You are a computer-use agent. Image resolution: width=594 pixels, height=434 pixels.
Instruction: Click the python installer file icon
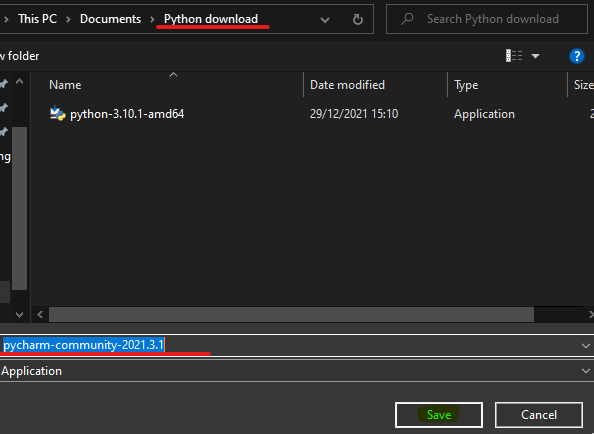click(x=58, y=113)
